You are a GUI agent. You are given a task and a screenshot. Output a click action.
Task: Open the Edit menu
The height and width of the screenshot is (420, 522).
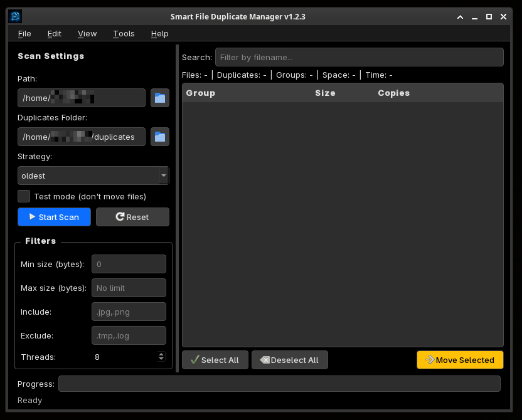pos(54,34)
